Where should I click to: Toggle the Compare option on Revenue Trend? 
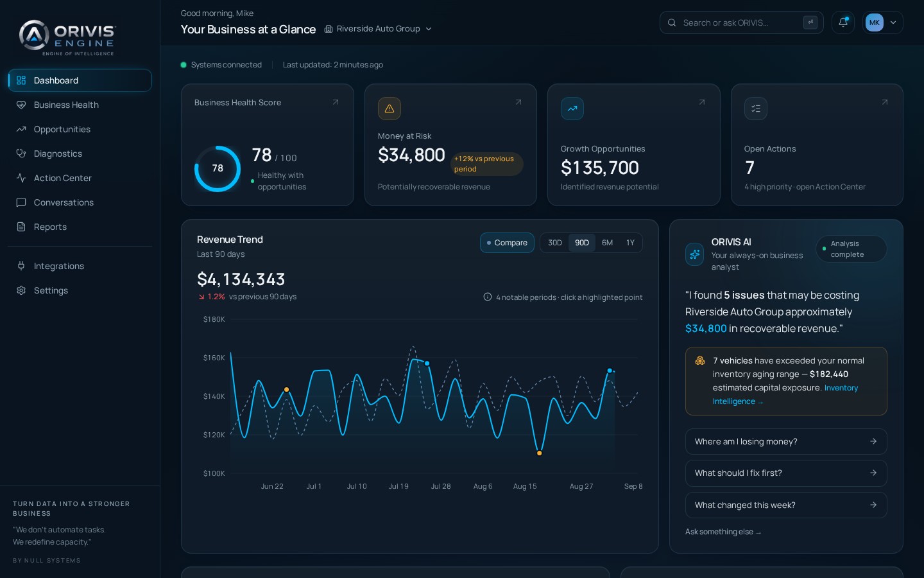(x=507, y=243)
